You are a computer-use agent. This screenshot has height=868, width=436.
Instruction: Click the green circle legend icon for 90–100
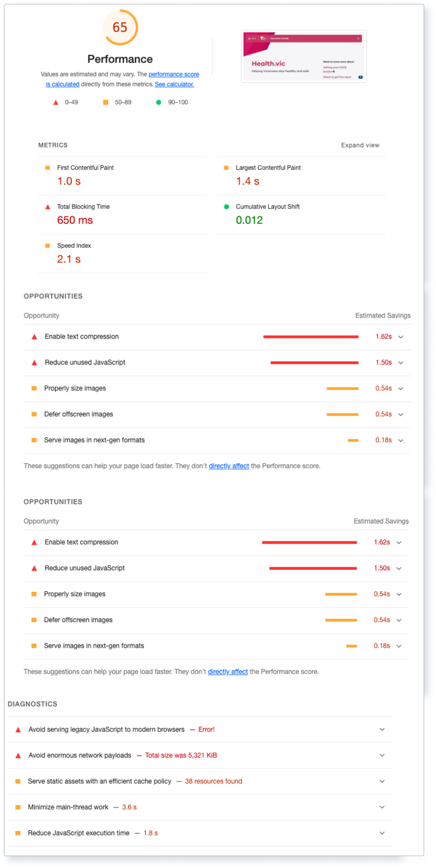click(158, 102)
